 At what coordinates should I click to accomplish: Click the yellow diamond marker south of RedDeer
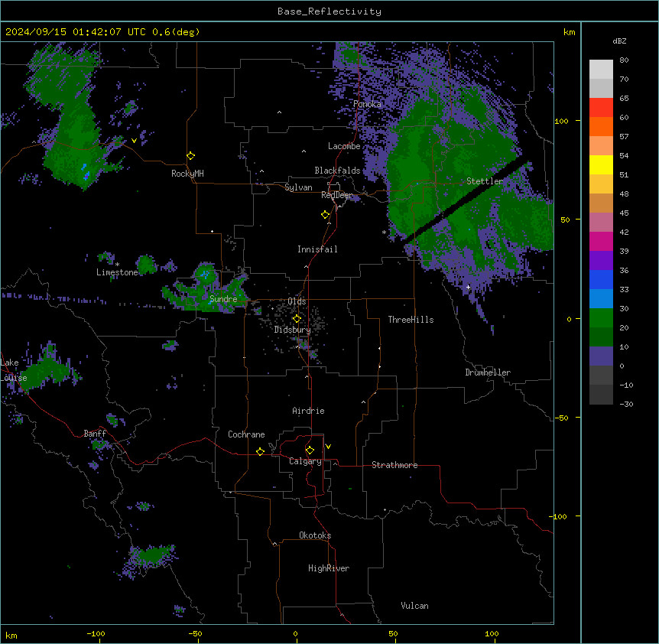coord(325,215)
